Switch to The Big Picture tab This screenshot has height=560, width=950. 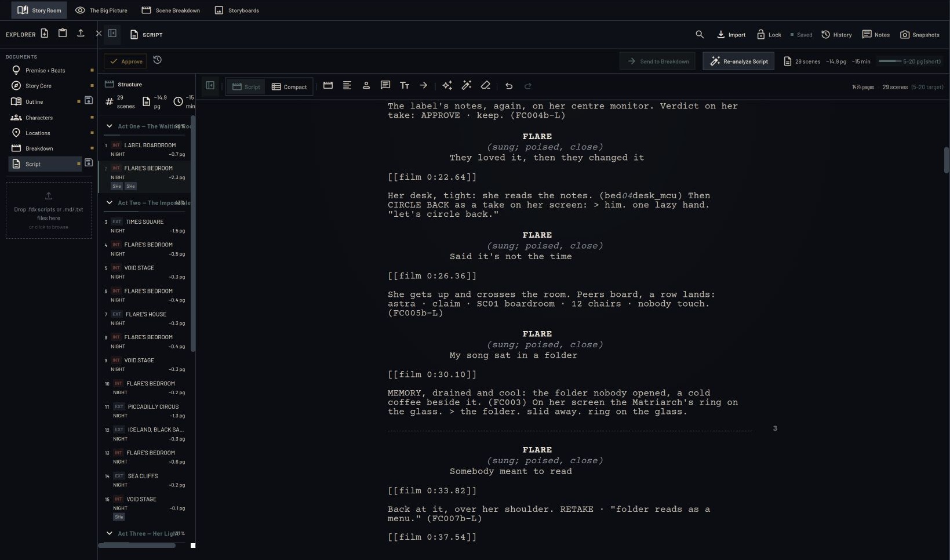click(x=101, y=10)
